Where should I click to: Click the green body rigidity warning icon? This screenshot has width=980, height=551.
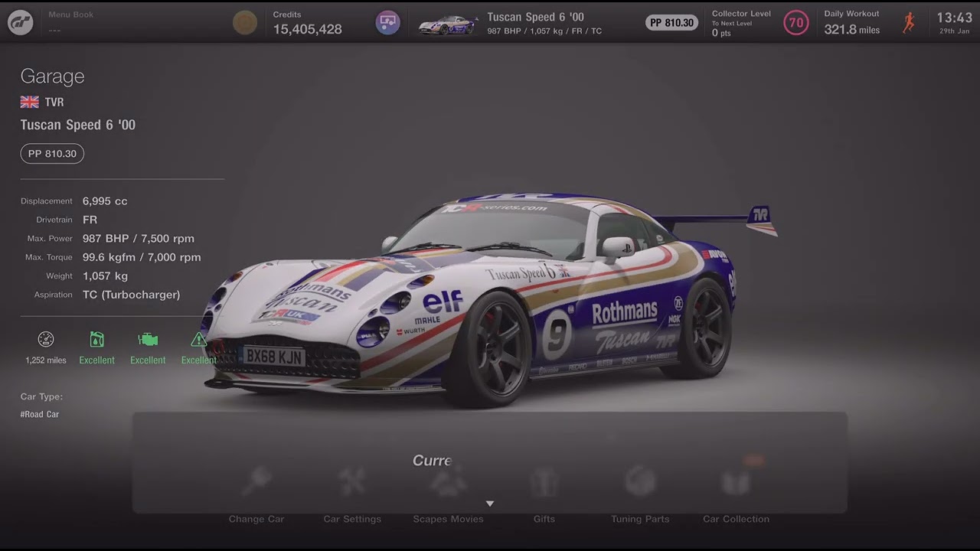pyautogui.click(x=199, y=339)
